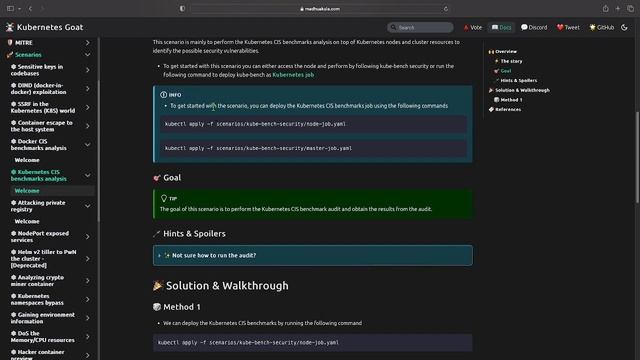Open Welcome under Kubernetes CIS benchmarks

click(27, 191)
